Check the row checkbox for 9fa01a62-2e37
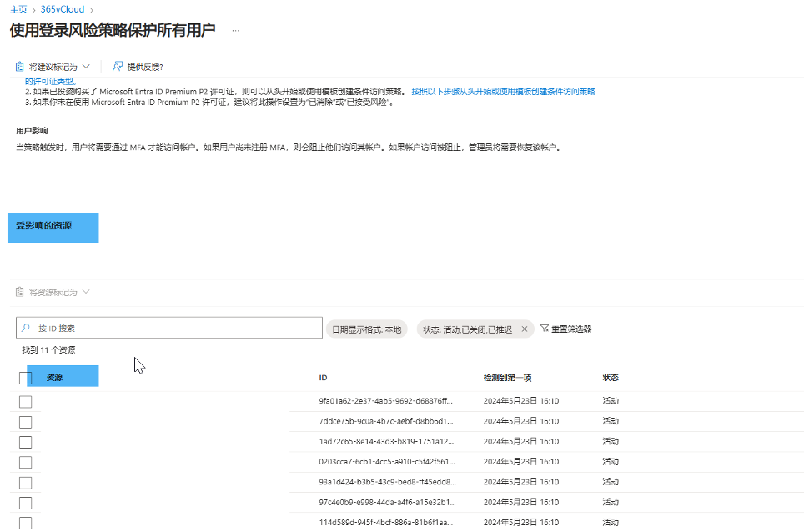Viewport: 804px width, 532px height. click(25, 402)
